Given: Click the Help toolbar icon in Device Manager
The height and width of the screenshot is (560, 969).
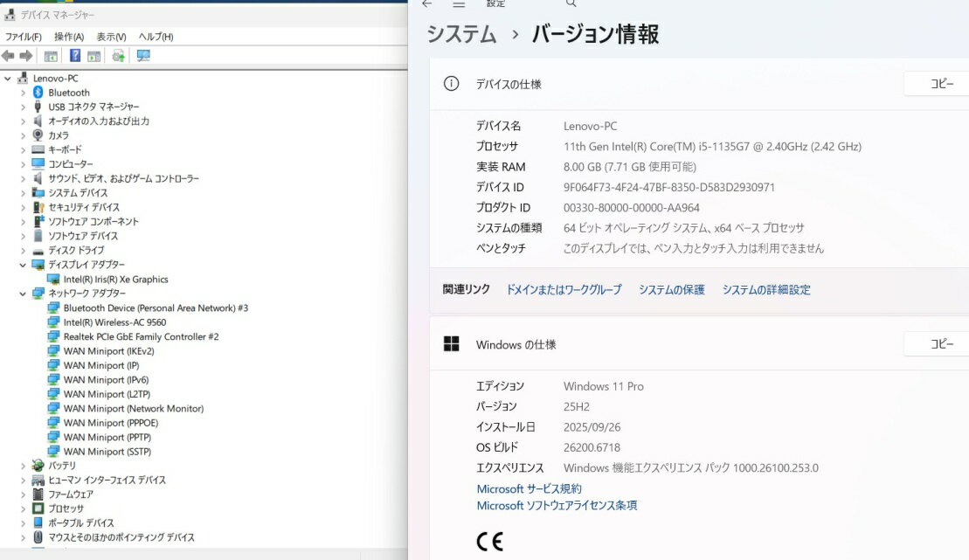Looking at the screenshot, I should (74, 55).
